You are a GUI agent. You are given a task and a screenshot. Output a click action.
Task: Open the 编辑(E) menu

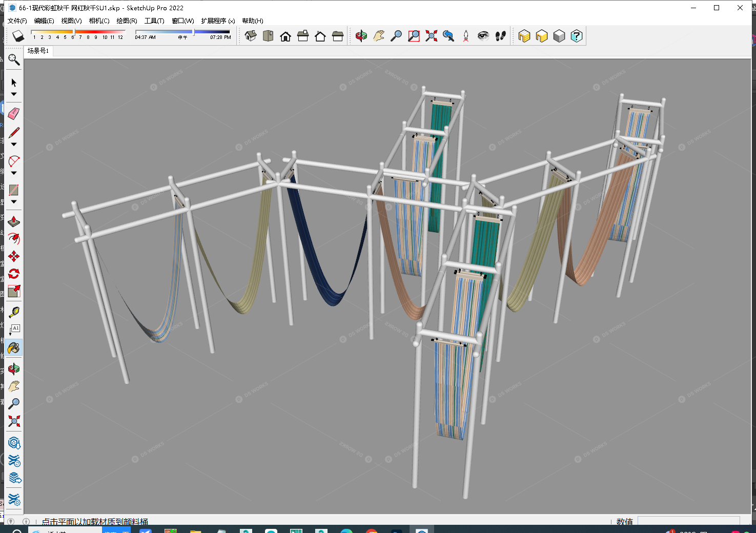click(44, 21)
